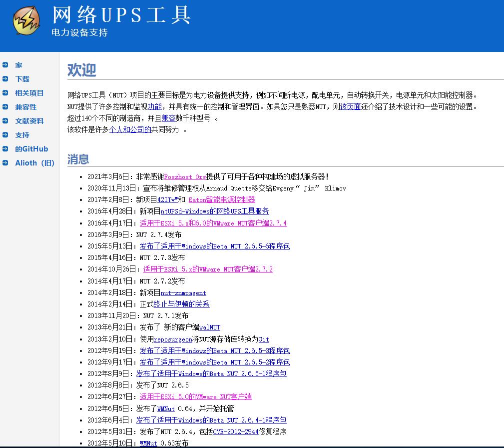The height and width of the screenshot is (448, 504).
Task: Click the arrow icon beside 兼容性
Action: 5,106
